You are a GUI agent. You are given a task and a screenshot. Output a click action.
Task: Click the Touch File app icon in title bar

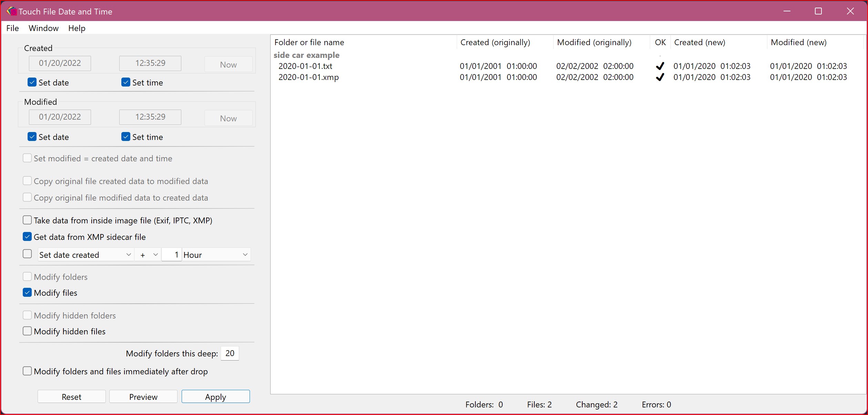pyautogui.click(x=11, y=11)
